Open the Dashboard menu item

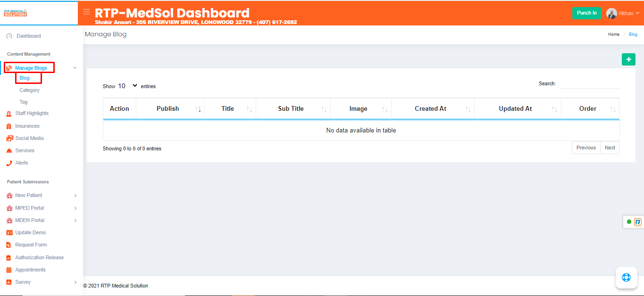[29, 36]
